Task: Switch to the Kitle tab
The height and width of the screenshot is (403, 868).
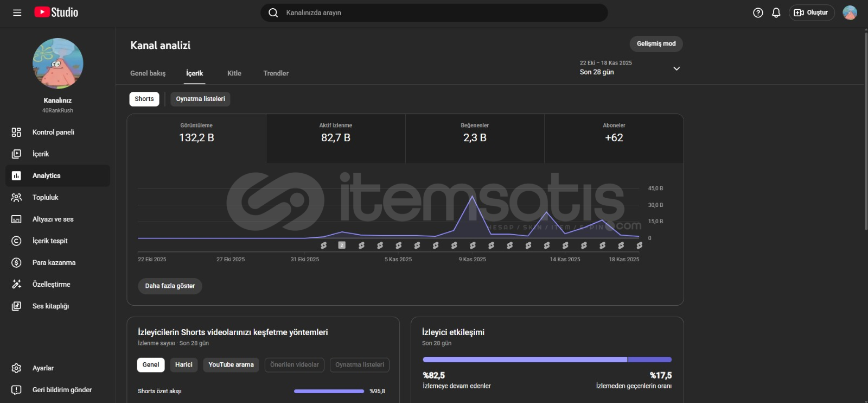Action: [234, 73]
